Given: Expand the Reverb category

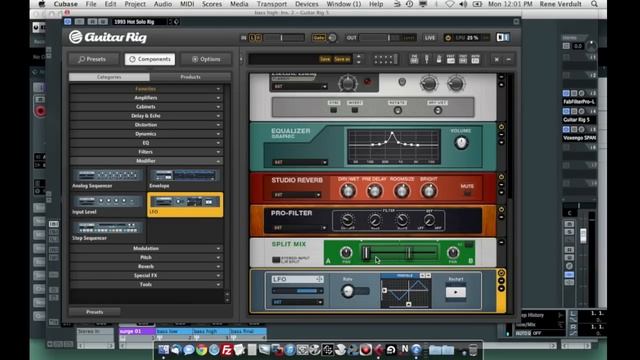Looking at the screenshot, I should pos(146,267).
